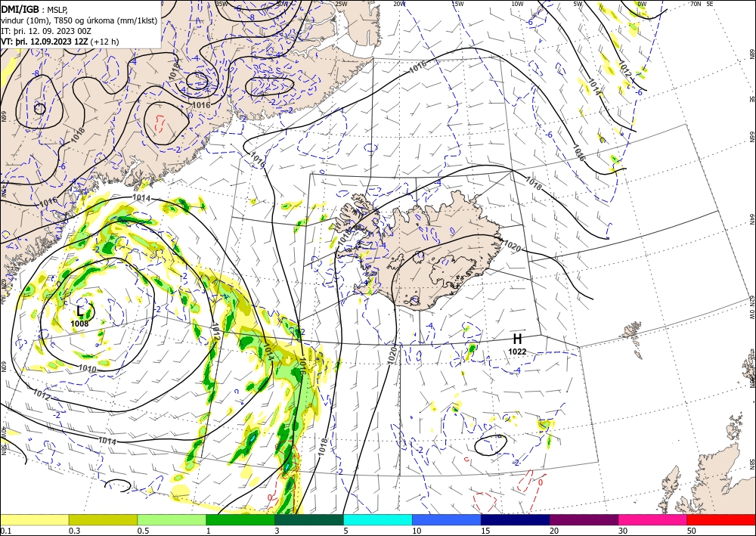Click the yellow 0.1–0.3 legend swatch

tap(34, 519)
